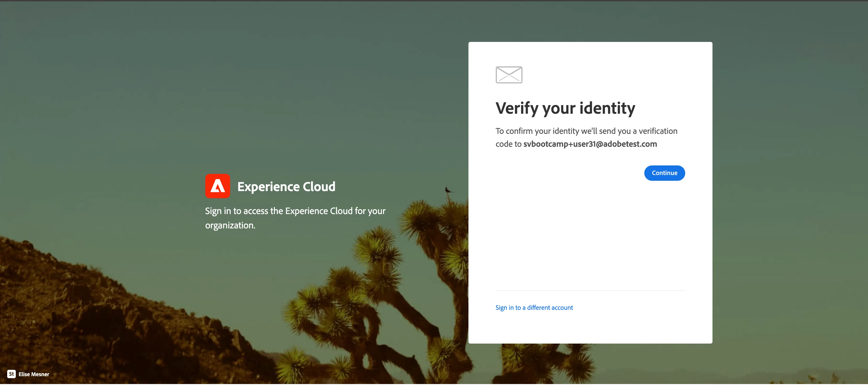Select the svbootcamp+user31@adobetest.com email text
This screenshot has height=385, width=868.
[x=590, y=144]
